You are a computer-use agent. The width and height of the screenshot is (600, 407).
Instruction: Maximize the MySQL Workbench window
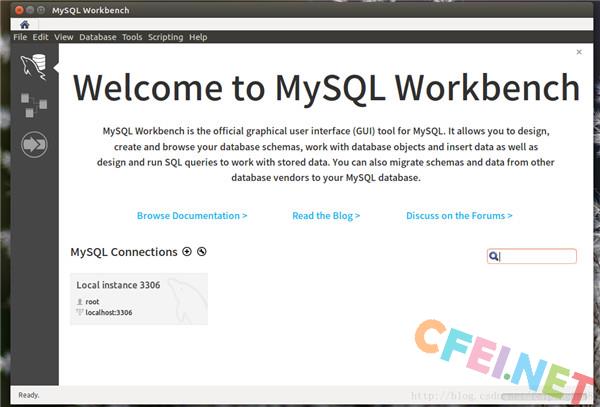pyautogui.click(x=41, y=10)
